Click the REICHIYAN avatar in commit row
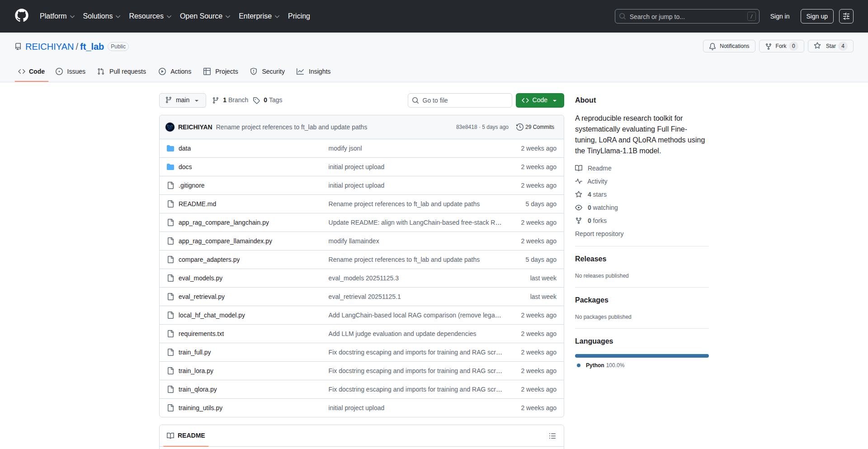868x449 pixels. pyautogui.click(x=170, y=127)
